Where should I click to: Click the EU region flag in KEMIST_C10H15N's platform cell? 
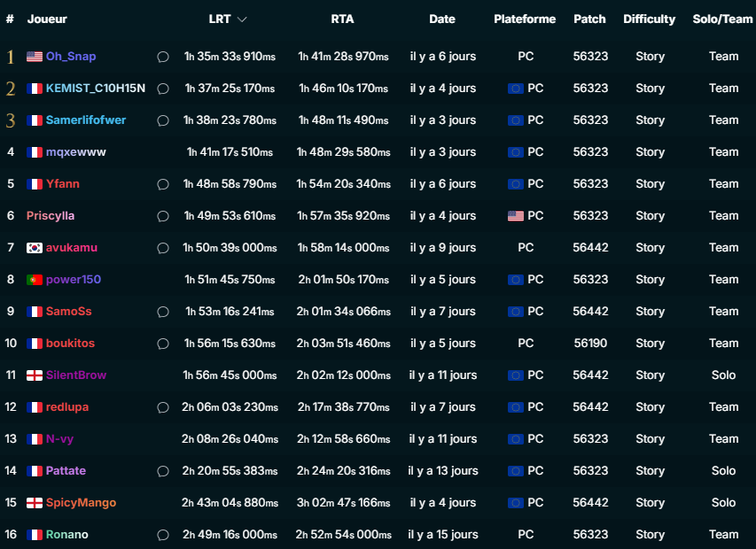click(516, 89)
